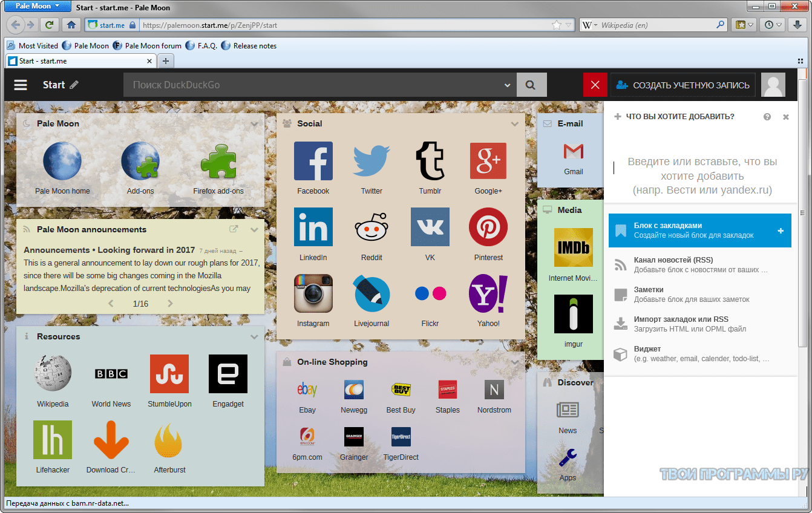Open help in the add panel

767,117
